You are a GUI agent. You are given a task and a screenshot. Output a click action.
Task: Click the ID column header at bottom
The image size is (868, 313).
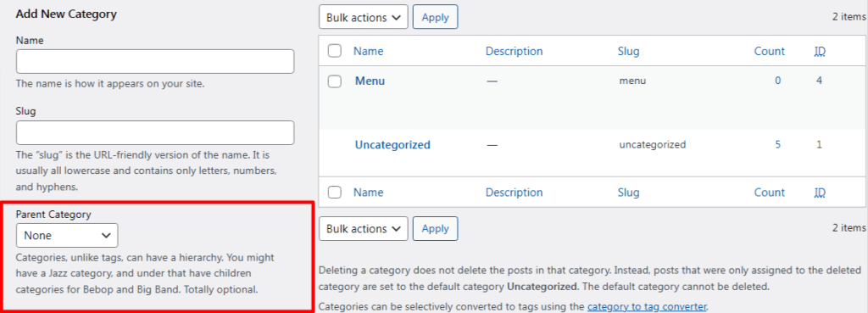[820, 193]
